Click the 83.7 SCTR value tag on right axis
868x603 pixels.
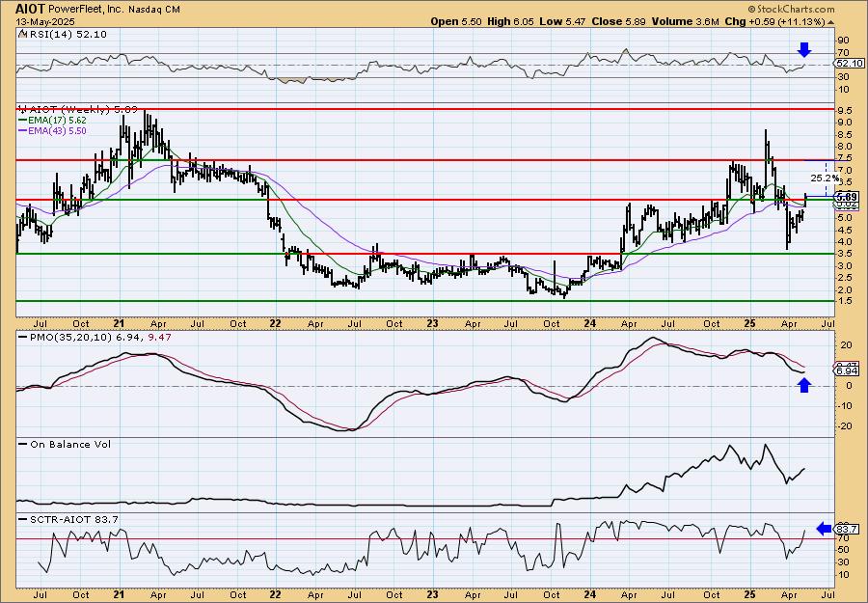[848, 529]
